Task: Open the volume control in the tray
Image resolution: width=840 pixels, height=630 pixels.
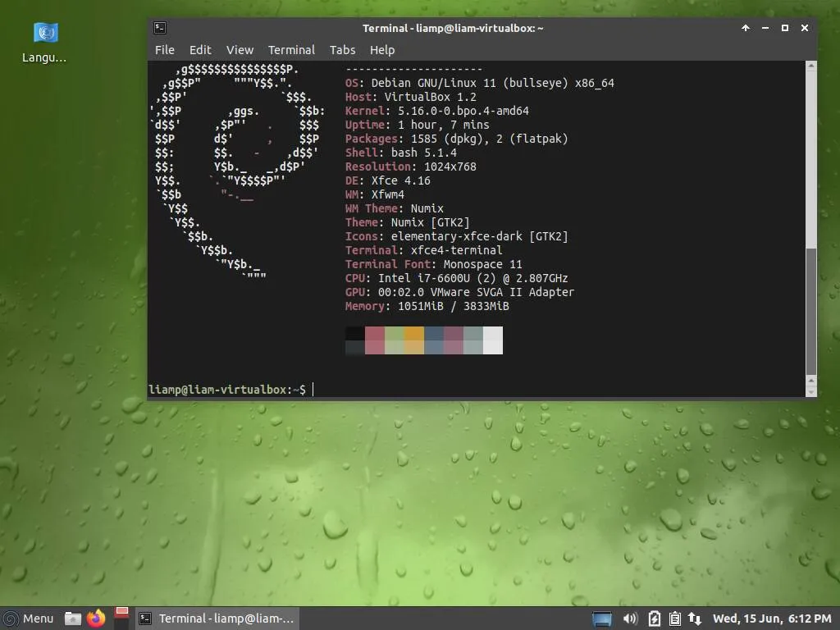Action: coord(630,619)
